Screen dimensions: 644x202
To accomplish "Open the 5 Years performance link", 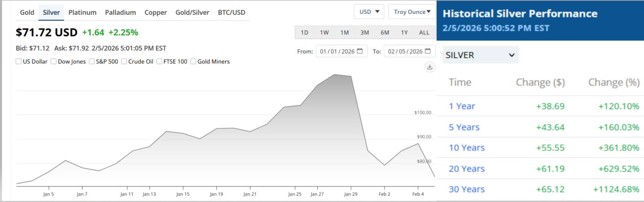I will (x=464, y=127).
